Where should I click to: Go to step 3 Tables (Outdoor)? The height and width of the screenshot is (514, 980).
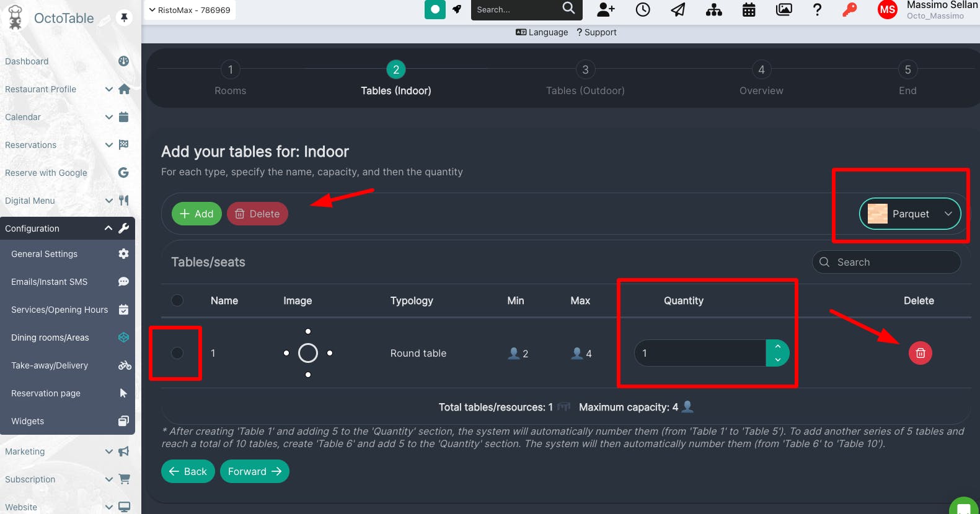tap(585, 79)
